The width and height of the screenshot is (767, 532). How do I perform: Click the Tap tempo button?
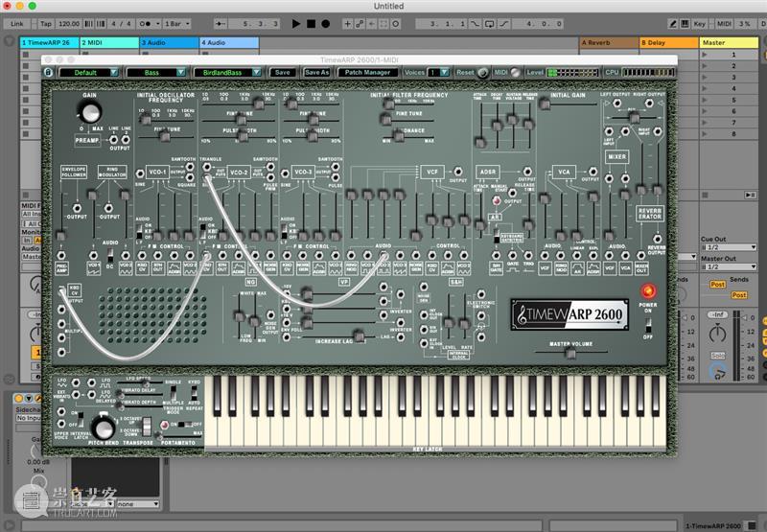(45, 23)
